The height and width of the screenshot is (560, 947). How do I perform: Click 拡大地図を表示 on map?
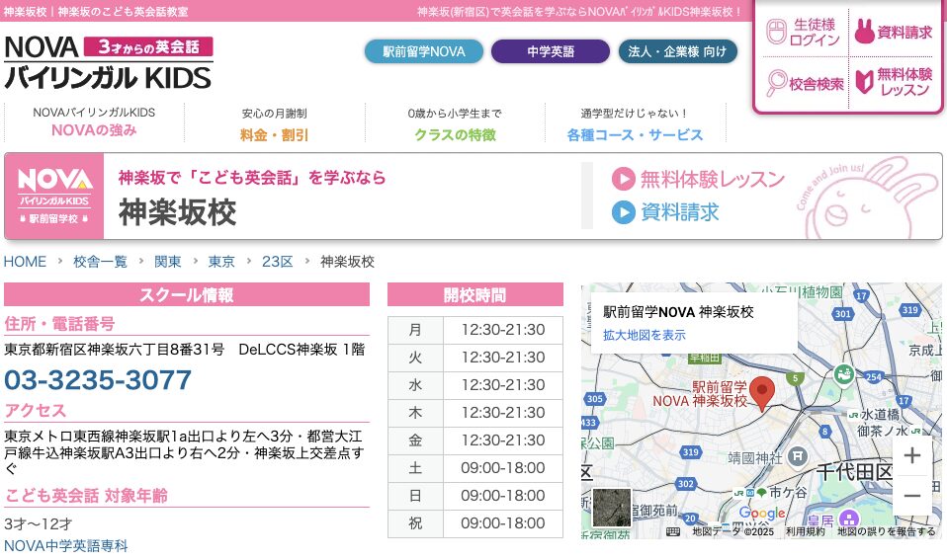644,335
